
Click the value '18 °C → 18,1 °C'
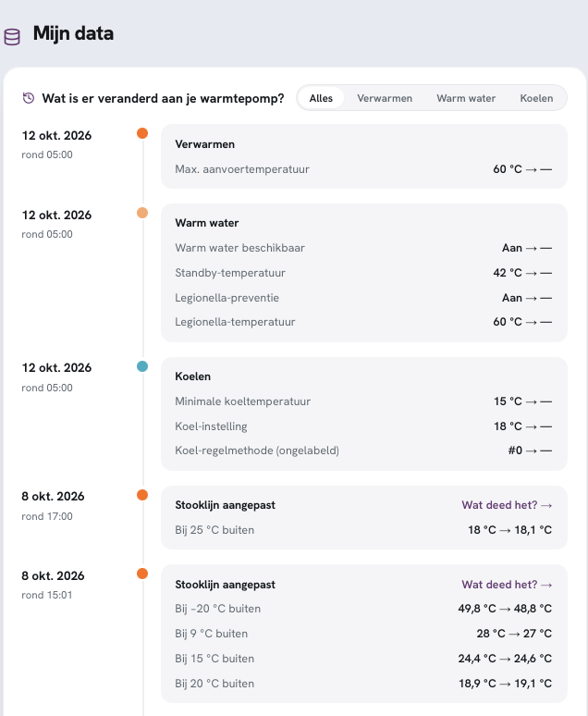pos(510,530)
